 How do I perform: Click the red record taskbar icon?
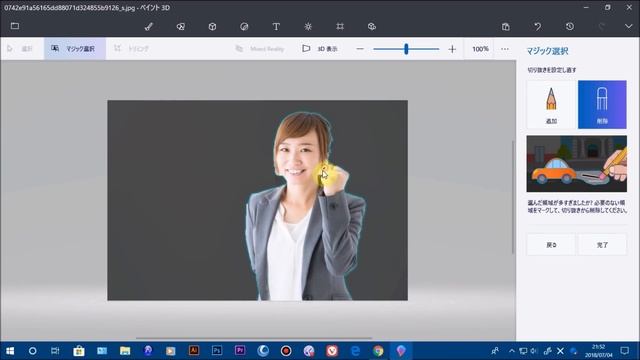pos(286,351)
